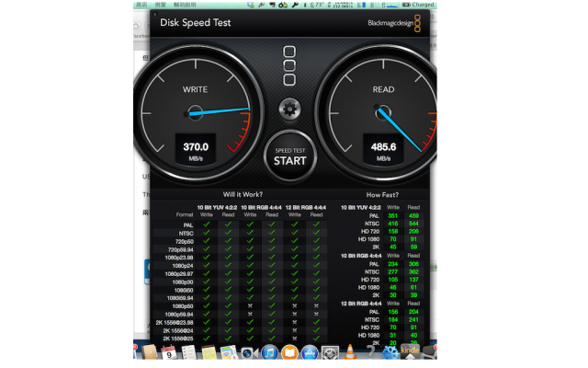Screen dimensions: 588x368
Task: Click the WRITE gauge label
Action: coord(195,89)
